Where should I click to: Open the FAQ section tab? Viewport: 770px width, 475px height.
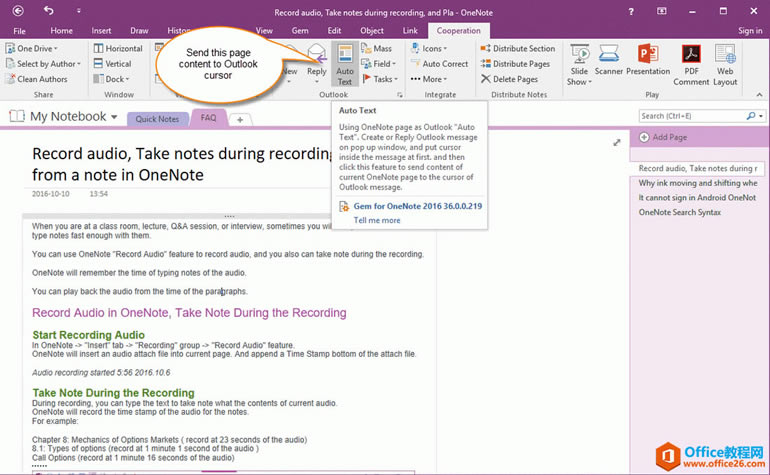tap(208, 118)
